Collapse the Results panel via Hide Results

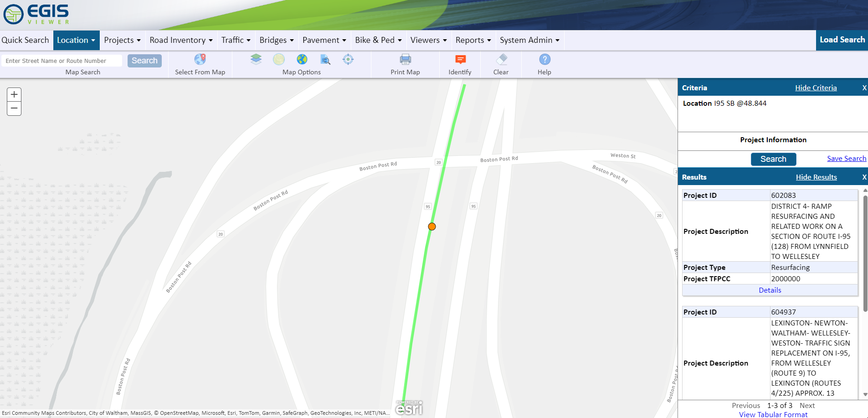816,177
